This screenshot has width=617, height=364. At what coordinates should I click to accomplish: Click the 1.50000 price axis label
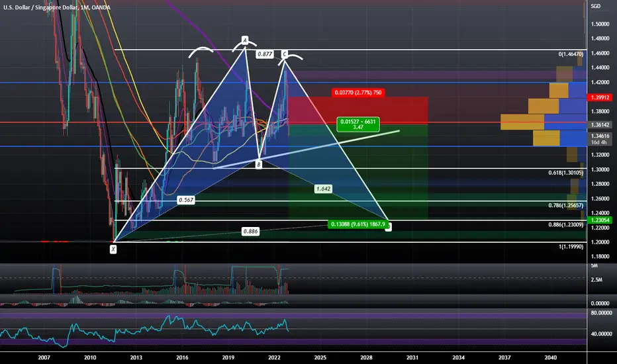[600, 24]
